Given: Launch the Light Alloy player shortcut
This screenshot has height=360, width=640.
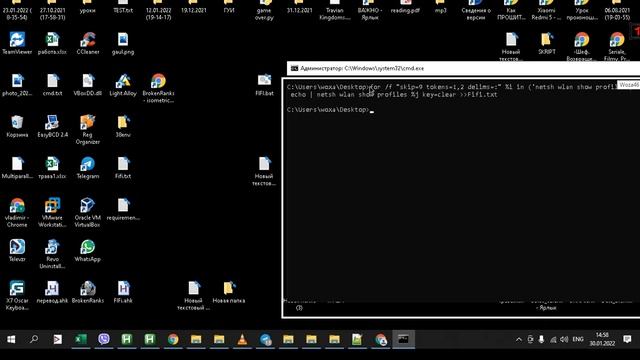Looking at the screenshot, I should tap(123, 85).
